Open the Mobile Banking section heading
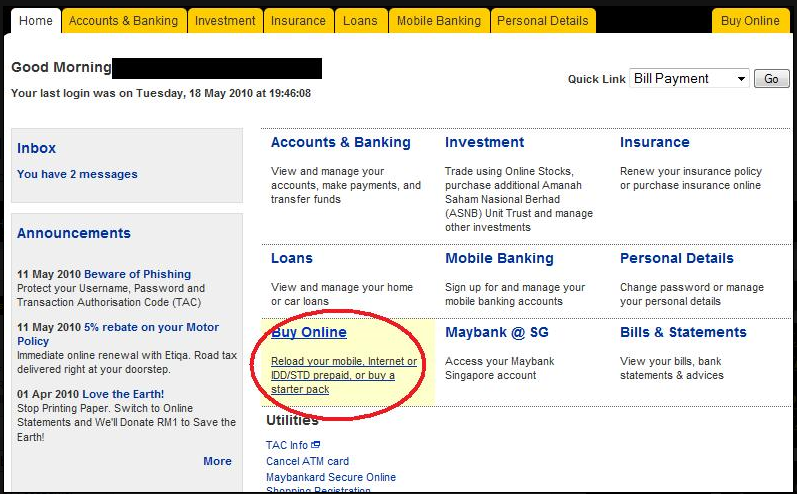797x494 pixels. [x=499, y=258]
